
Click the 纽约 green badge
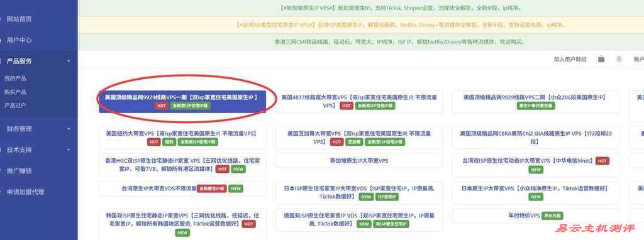pos(169,142)
